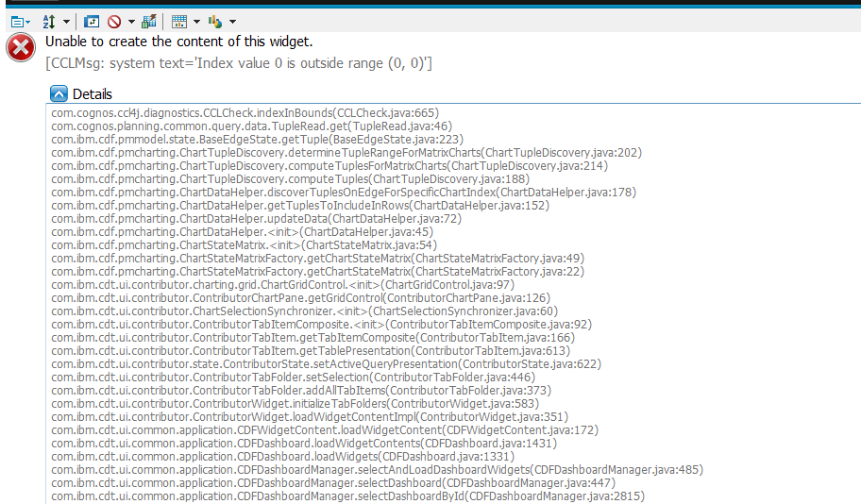Open the chart type dropdown arrow
The width and height of the screenshot is (861, 504).
point(232,22)
